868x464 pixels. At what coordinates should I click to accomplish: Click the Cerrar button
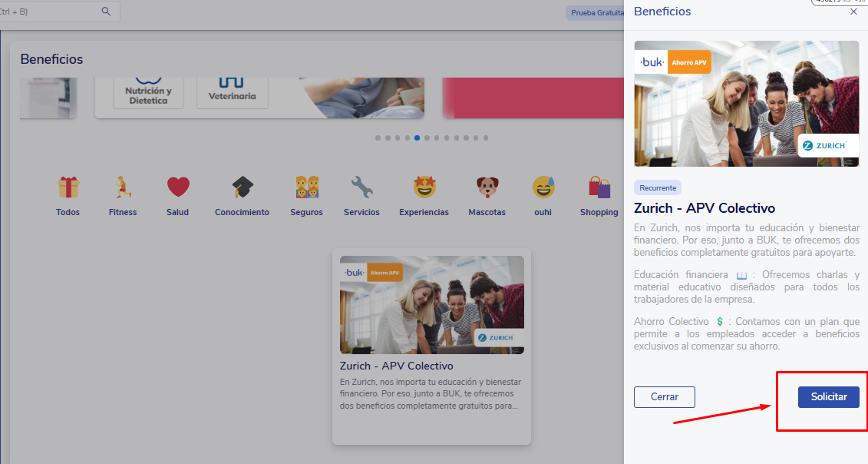pos(664,397)
